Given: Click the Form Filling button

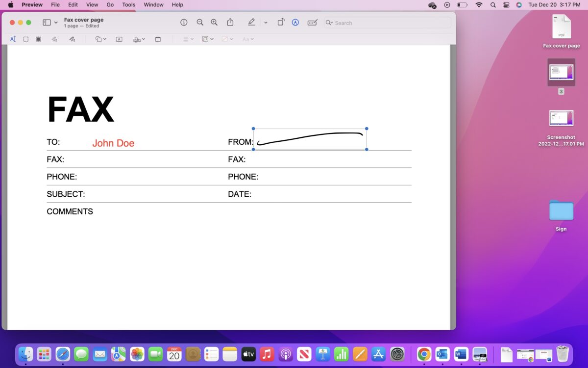Looking at the screenshot, I should (x=312, y=23).
